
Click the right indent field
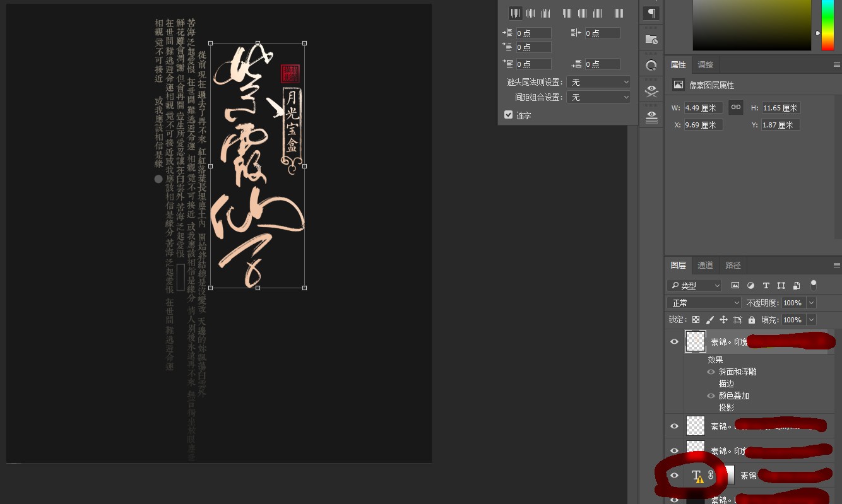pyautogui.click(x=602, y=33)
